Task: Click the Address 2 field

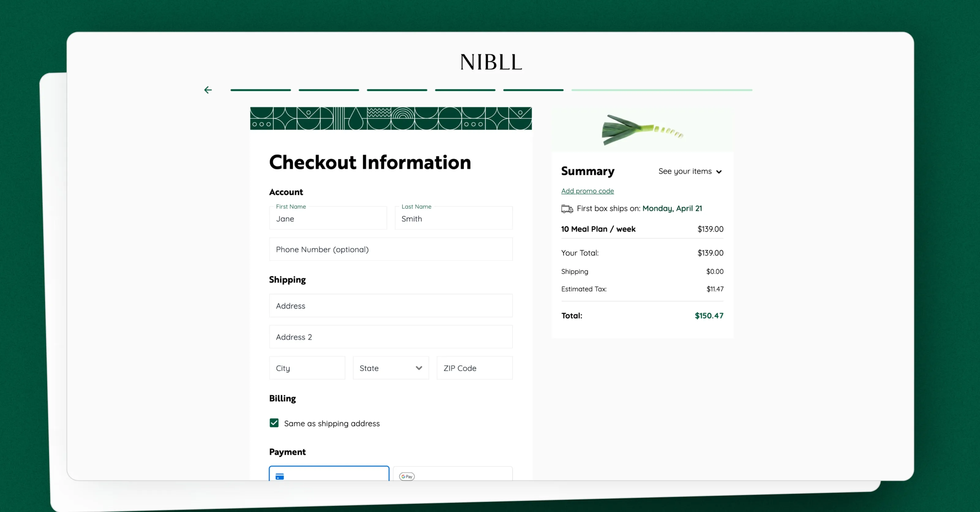Action: click(x=391, y=337)
